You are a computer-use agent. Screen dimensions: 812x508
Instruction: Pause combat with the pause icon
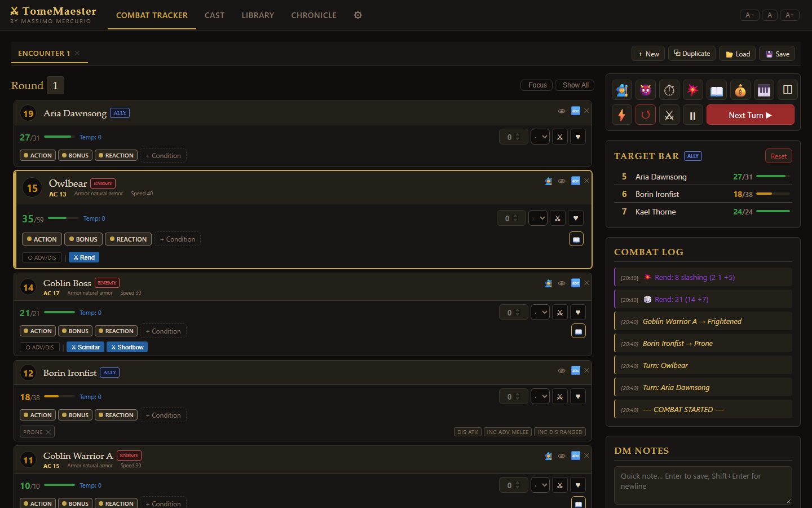coord(693,115)
